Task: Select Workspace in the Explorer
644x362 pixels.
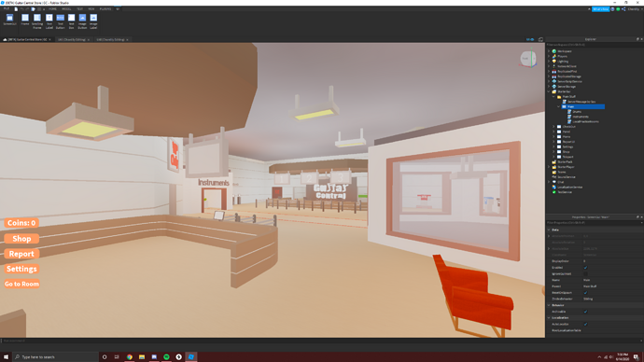Action: (565, 51)
